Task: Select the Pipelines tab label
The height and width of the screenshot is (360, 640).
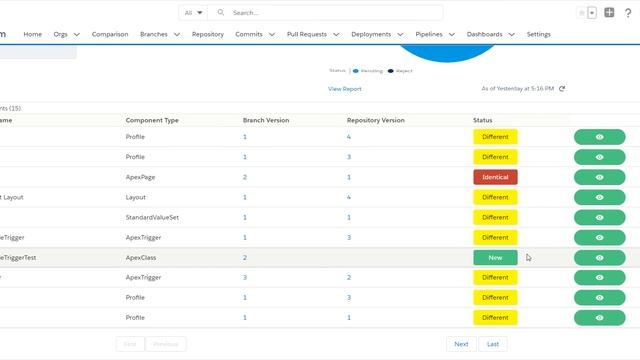Action: (429, 34)
